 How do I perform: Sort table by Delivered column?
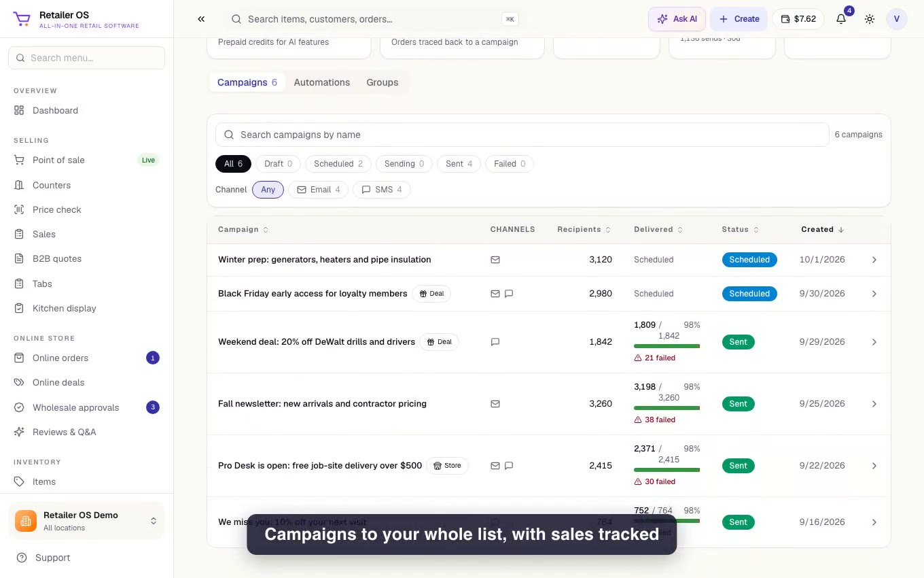point(658,230)
